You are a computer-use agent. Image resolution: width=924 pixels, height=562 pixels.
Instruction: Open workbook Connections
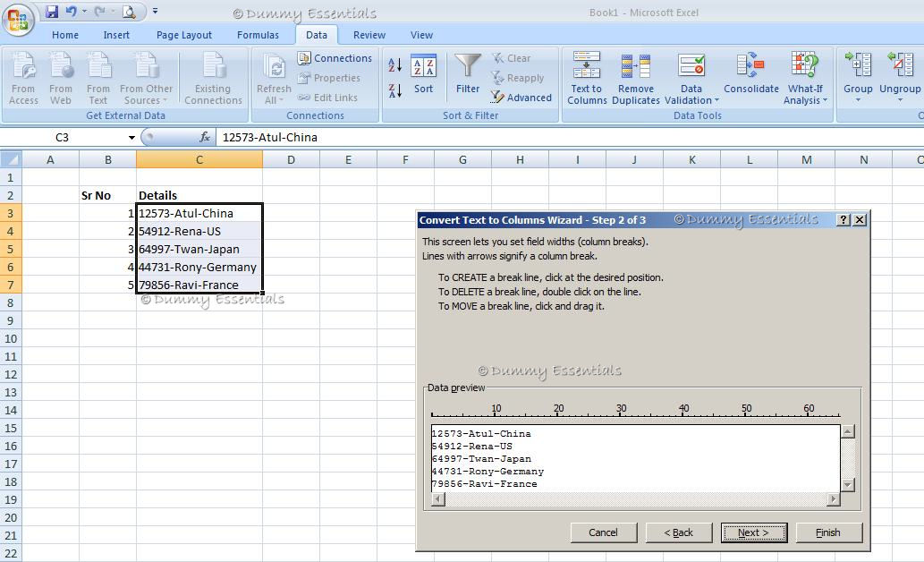335,58
